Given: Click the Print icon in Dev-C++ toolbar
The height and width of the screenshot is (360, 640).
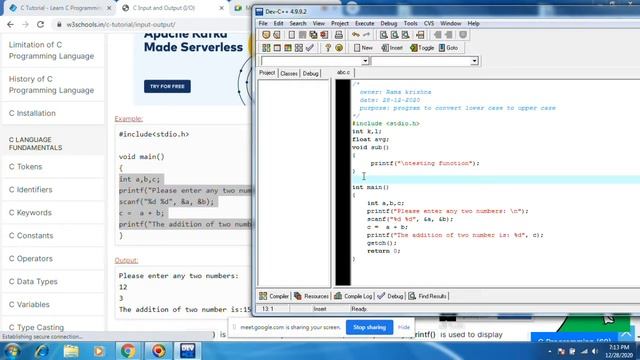Looking at the screenshot, I should [338, 35].
